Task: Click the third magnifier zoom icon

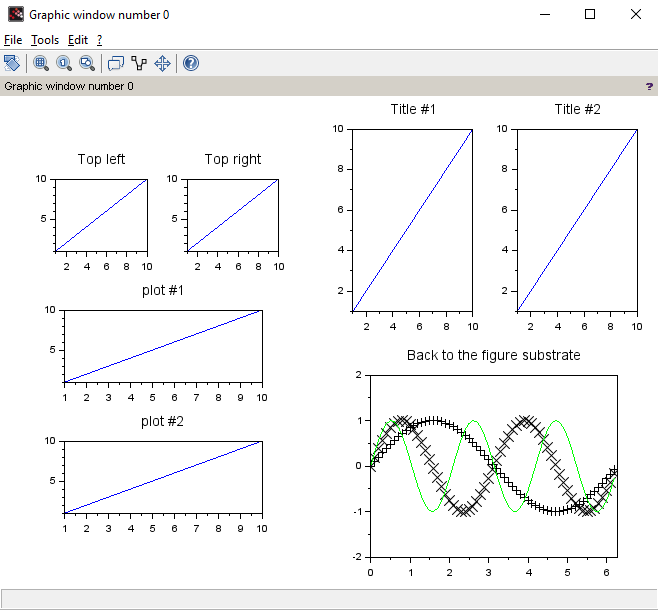Action: (87, 63)
